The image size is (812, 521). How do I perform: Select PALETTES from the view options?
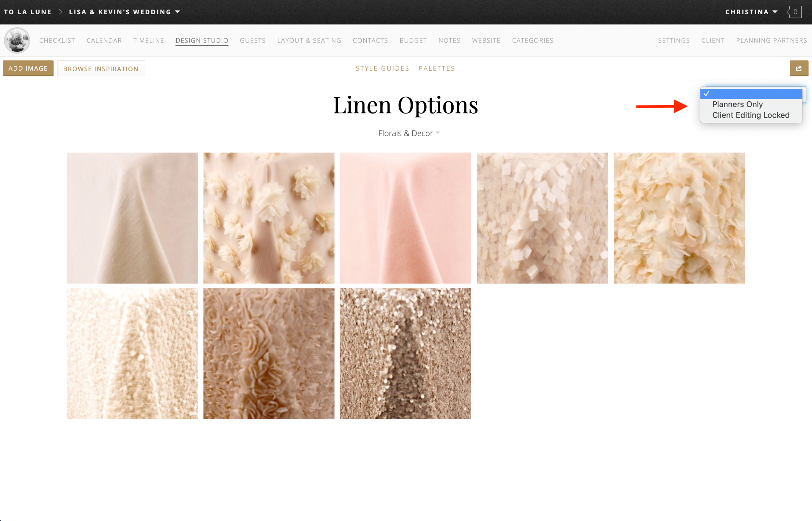click(436, 68)
